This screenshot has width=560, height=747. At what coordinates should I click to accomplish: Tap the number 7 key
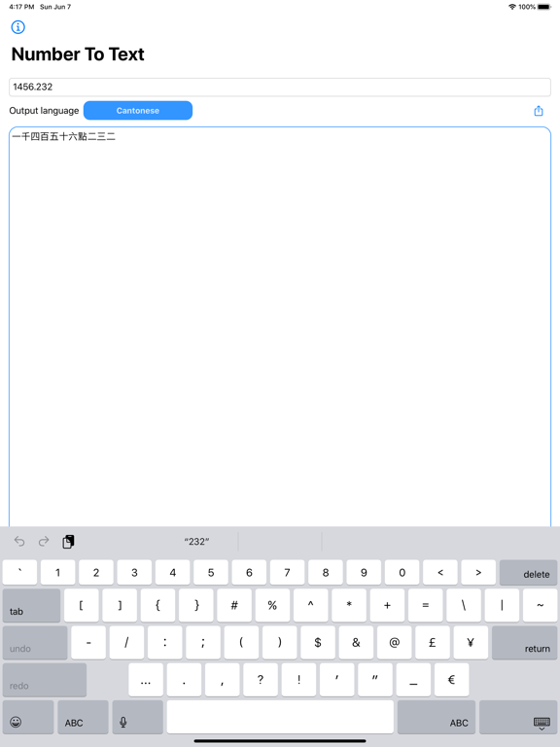287,573
